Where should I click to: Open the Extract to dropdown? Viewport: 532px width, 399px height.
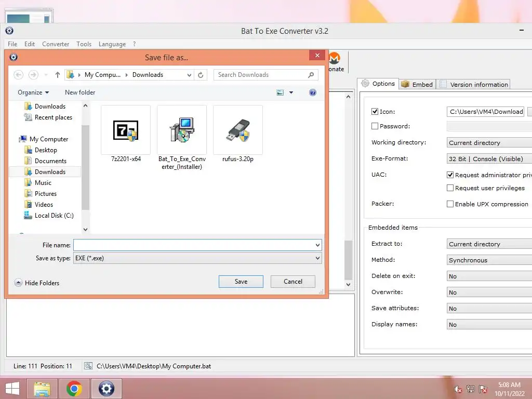(x=489, y=244)
